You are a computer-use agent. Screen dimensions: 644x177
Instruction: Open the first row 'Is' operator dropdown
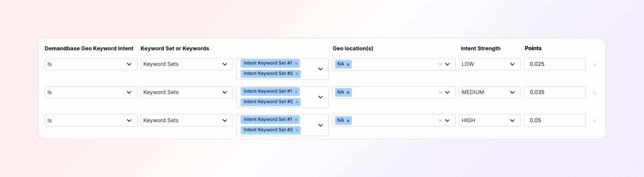[91, 64]
